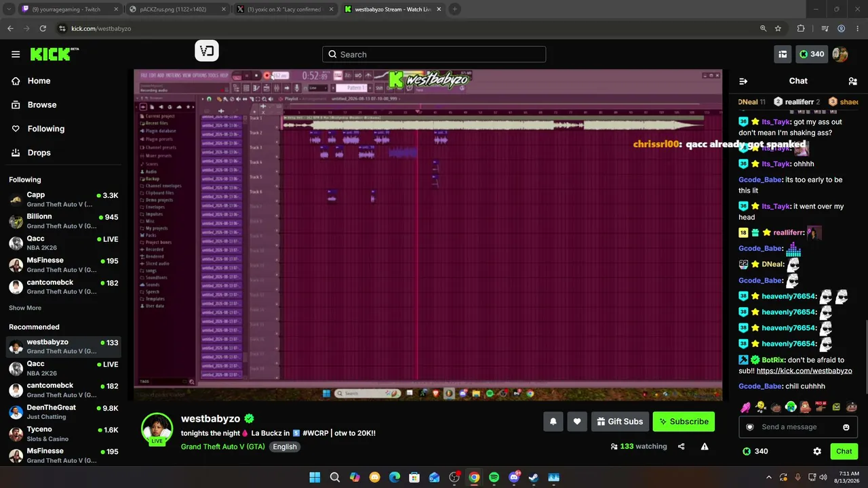This screenshot has width=868, height=488.
Task: Open the emote picker smiley icon
Action: click(846, 427)
